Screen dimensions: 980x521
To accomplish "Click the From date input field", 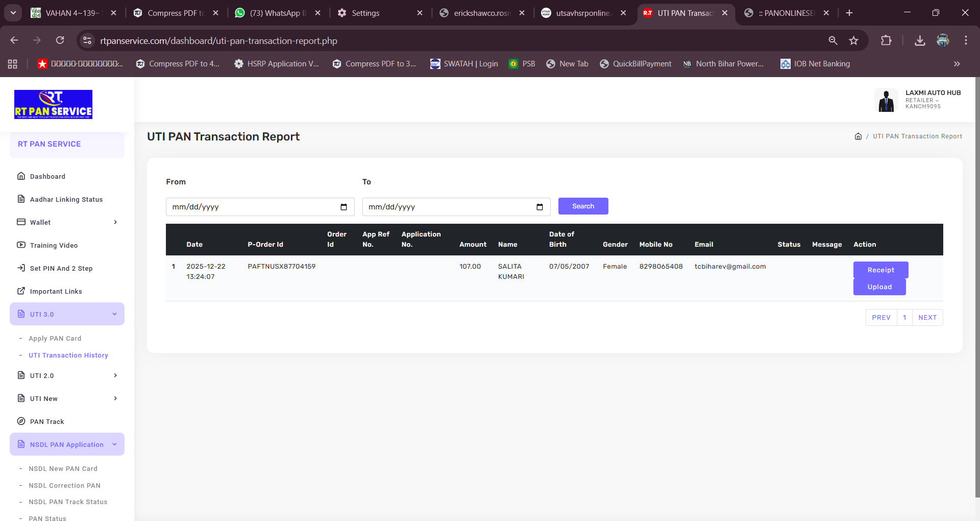I will (250, 207).
